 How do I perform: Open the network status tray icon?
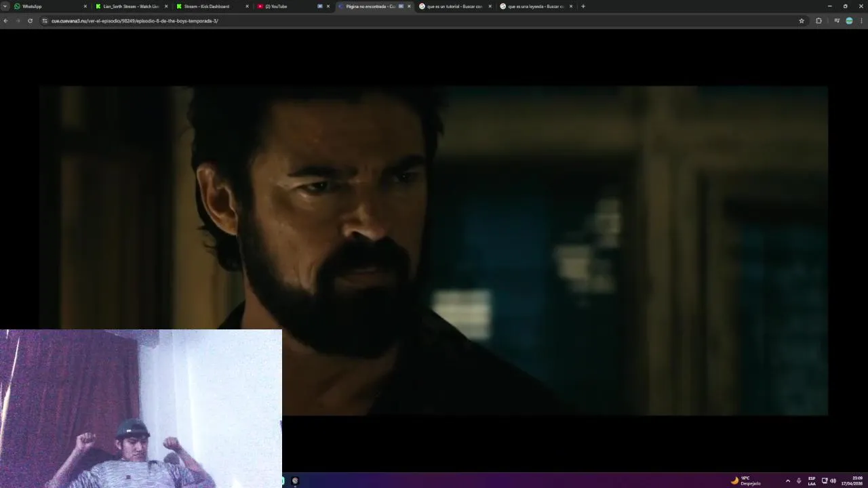coord(825,481)
